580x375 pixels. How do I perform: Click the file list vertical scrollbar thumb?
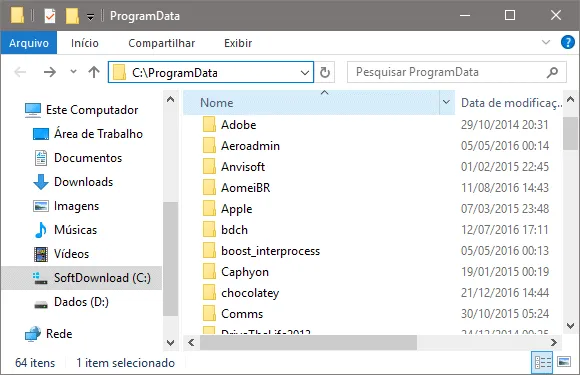pos(570,134)
